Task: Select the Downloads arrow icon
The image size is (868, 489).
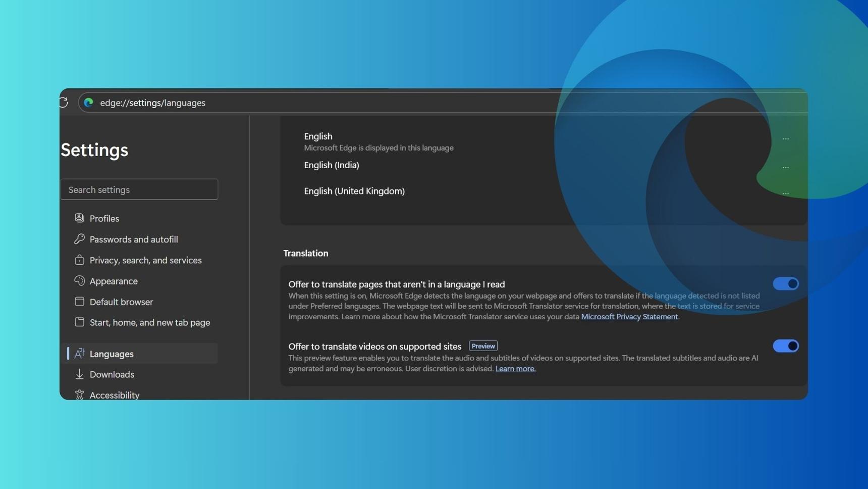Action: [x=80, y=374]
